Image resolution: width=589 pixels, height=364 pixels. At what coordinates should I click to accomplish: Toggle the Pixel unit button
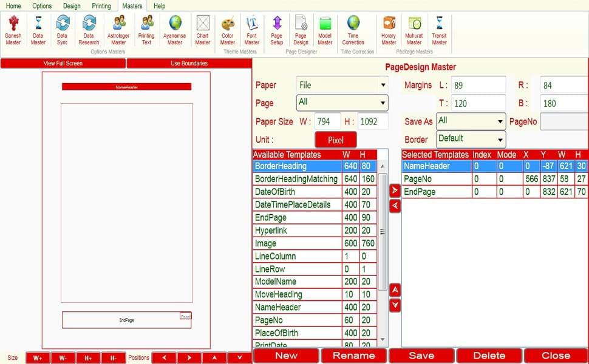tap(335, 140)
